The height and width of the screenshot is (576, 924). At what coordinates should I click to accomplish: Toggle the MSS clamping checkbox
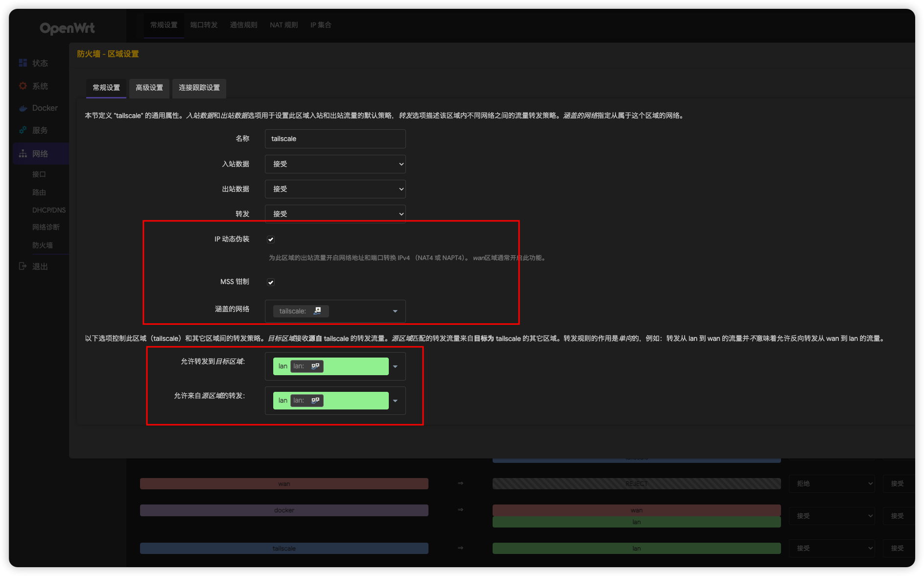[x=271, y=282]
